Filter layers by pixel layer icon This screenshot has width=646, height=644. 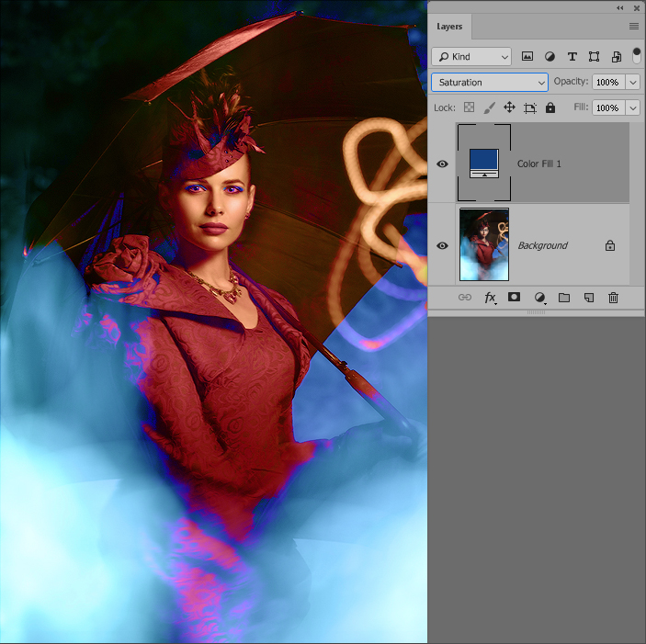pyautogui.click(x=527, y=56)
